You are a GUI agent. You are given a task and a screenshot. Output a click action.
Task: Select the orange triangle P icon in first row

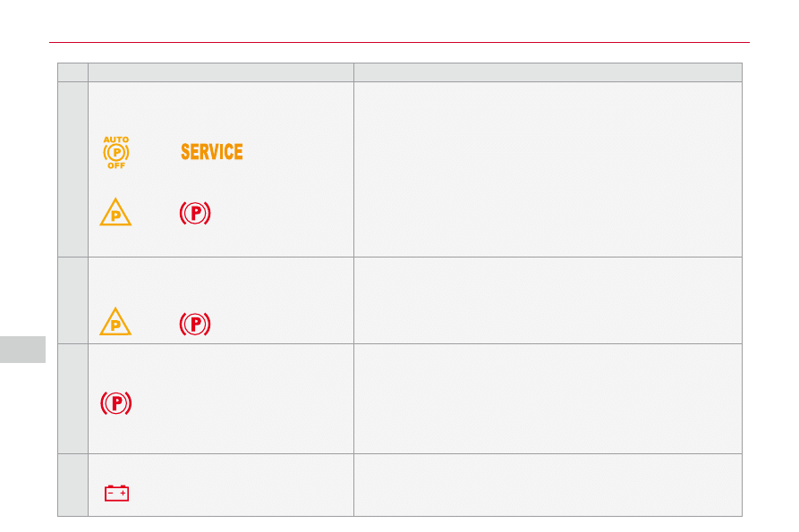coord(115,213)
